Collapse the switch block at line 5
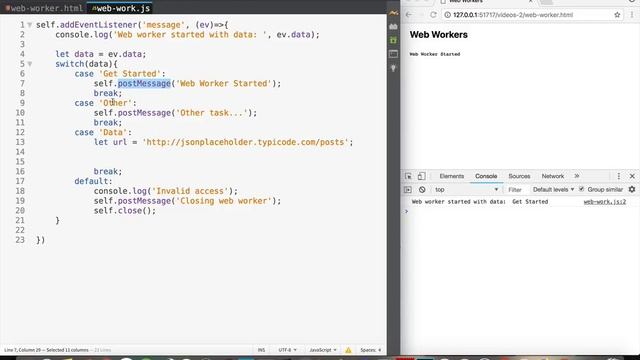 30,64
